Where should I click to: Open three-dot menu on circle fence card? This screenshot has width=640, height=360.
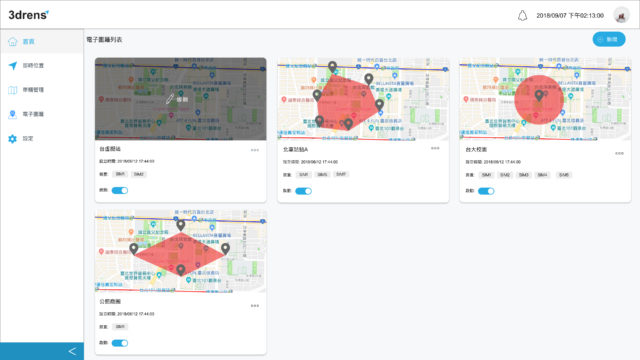point(619,153)
